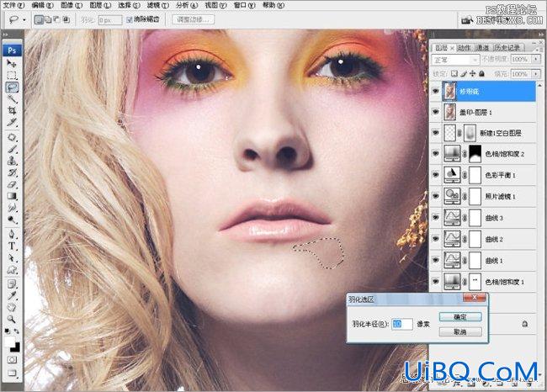Select the Path Selection tool
This screenshot has width=547, height=392.
tap(12, 257)
